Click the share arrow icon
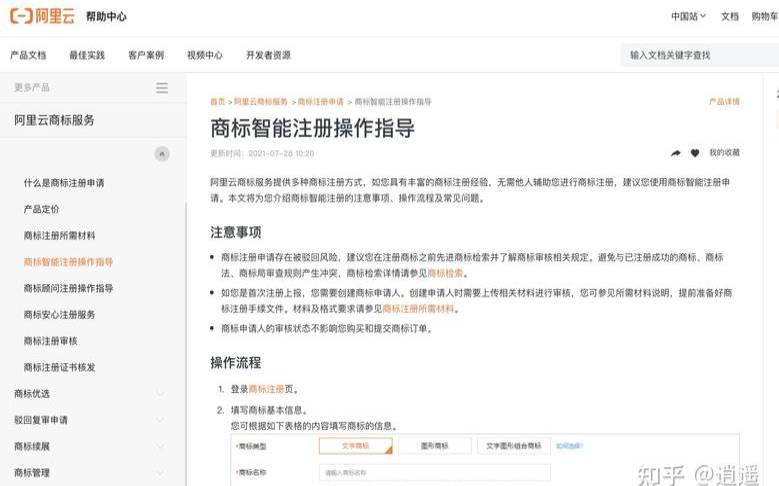 click(676, 153)
